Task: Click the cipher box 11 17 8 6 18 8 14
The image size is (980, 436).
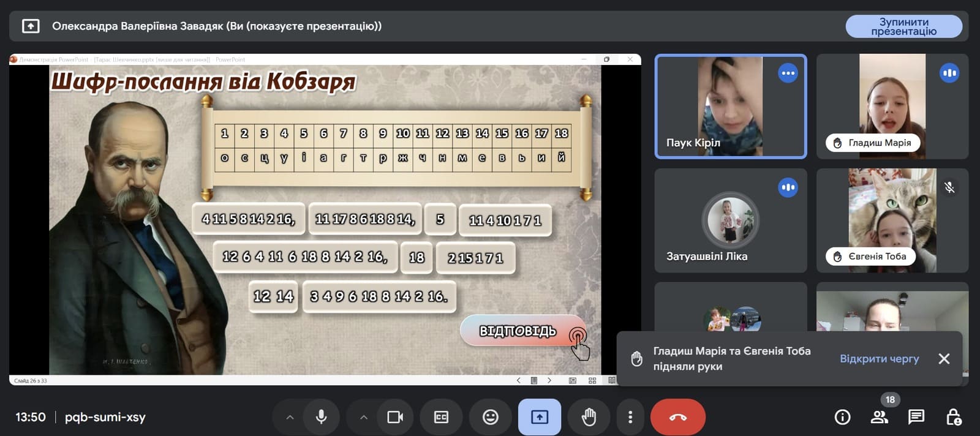Action: [365, 219]
